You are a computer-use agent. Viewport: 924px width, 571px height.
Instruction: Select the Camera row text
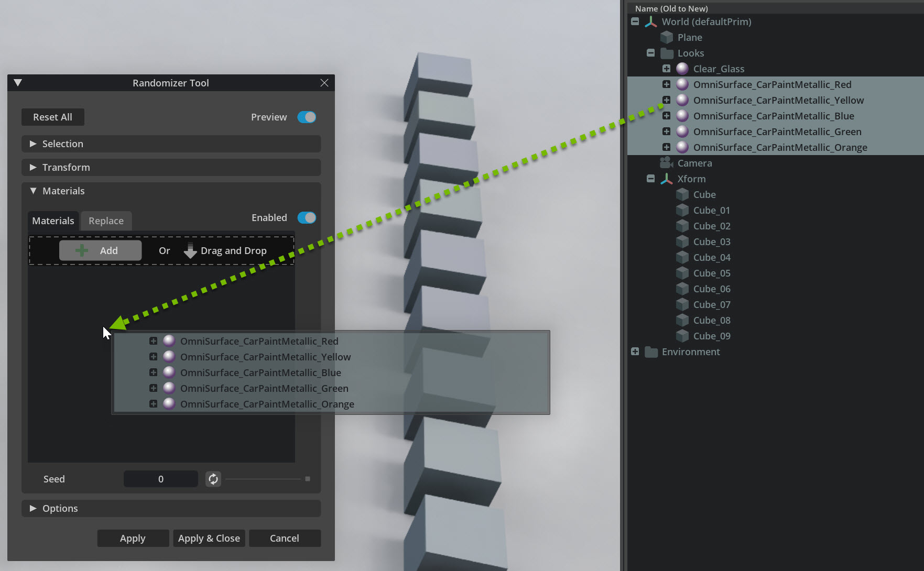[x=694, y=163]
